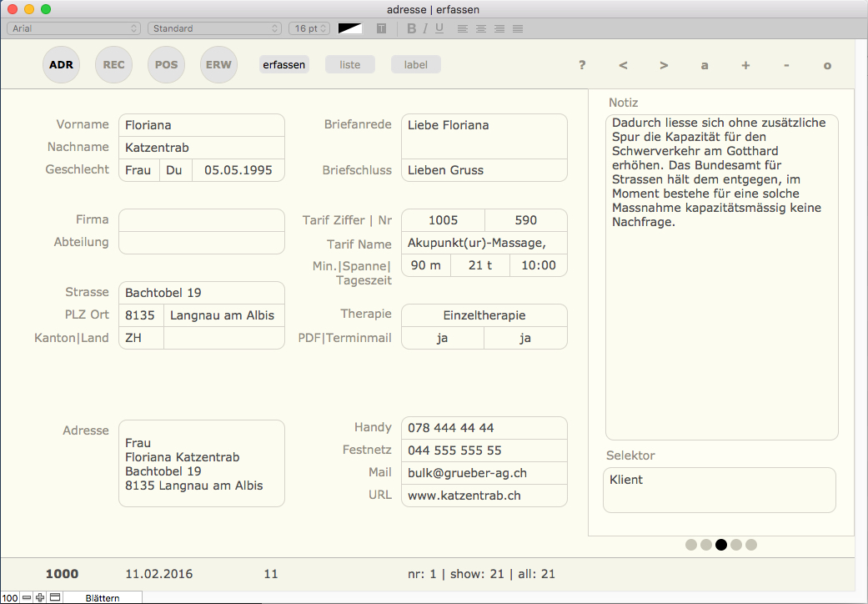
Task: Click the text highlight T icon
Action: 381,28
